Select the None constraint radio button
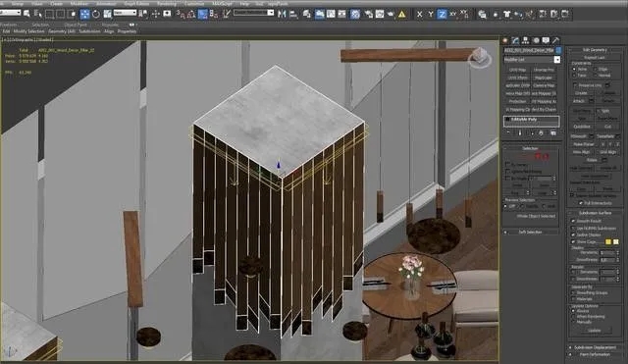The width and height of the screenshot is (628, 364). pyautogui.click(x=574, y=69)
